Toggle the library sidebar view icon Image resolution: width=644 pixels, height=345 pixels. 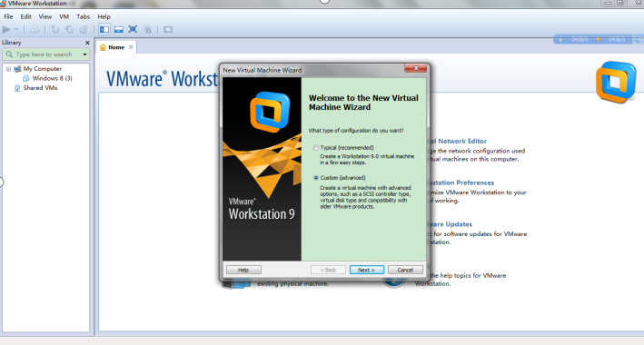104,29
